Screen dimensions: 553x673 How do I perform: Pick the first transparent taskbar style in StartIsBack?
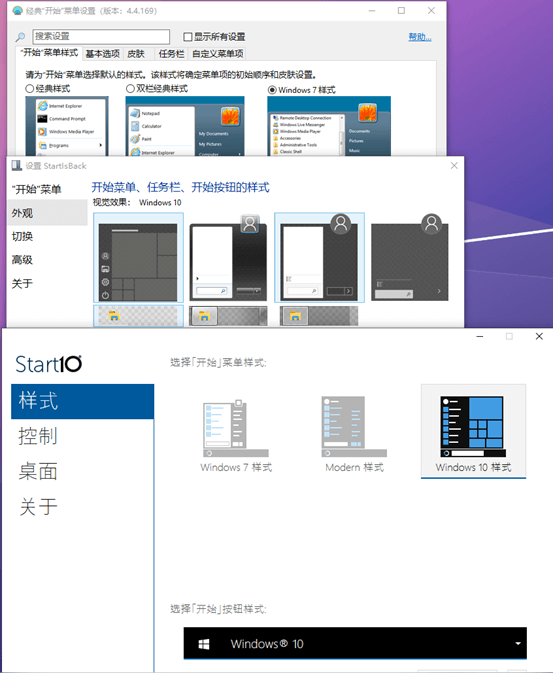(x=138, y=316)
